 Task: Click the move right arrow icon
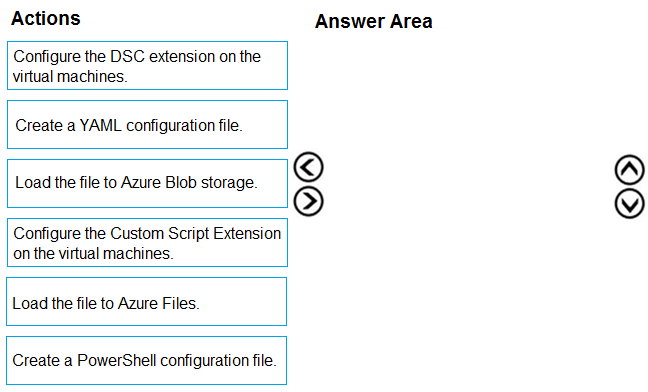click(308, 201)
